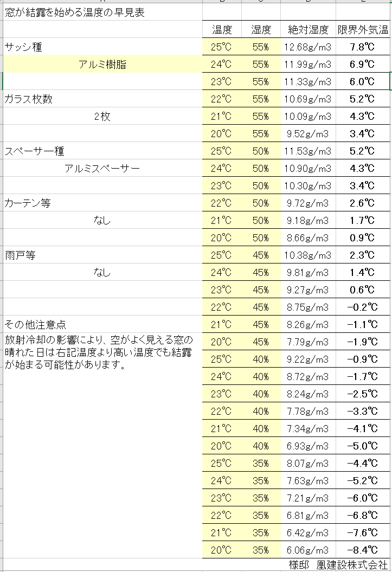Click the アルミ樹脂 sash type cell
Screen dimensions: 392x572
pos(102,64)
